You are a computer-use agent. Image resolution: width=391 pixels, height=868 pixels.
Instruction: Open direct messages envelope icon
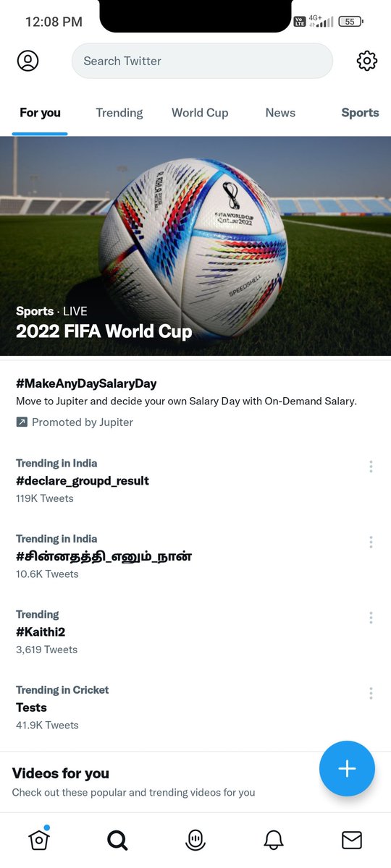351,840
